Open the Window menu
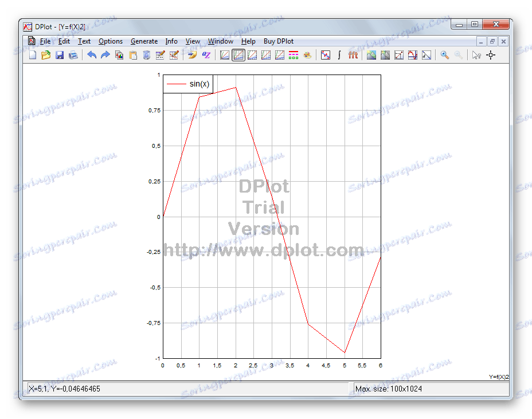The width and height of the screenshot is (532, 419). [x=221, y=41]
